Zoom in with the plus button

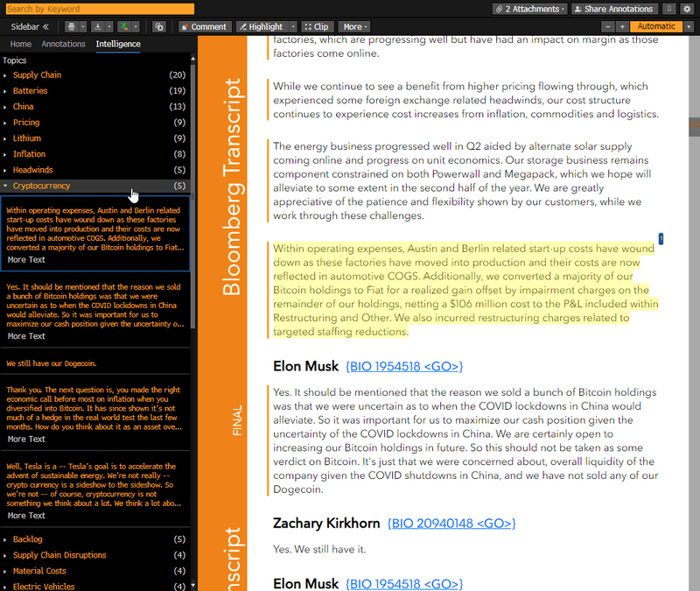pos(622,27)
